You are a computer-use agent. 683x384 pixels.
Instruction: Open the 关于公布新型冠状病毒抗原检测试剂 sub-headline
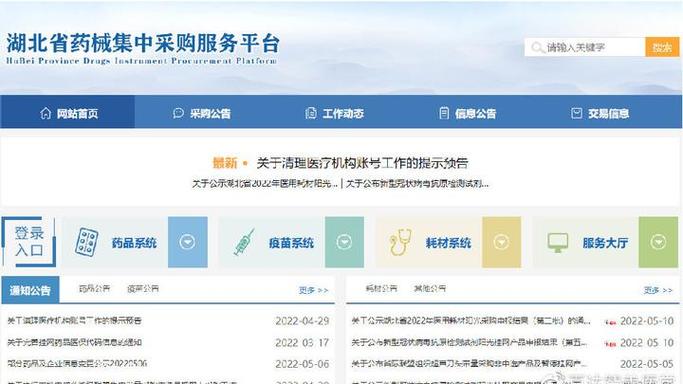click(x=417, y=184)
